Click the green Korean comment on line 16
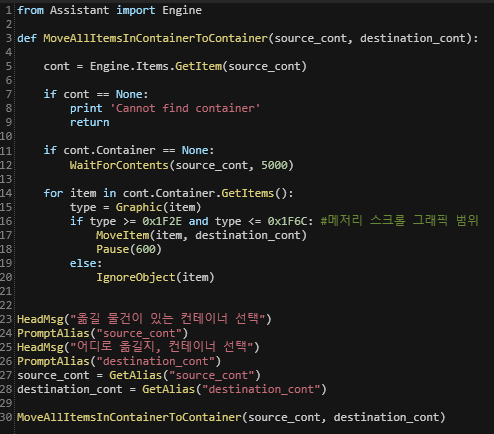The height and width of the screenshot is (434, 494). point(399,220)
